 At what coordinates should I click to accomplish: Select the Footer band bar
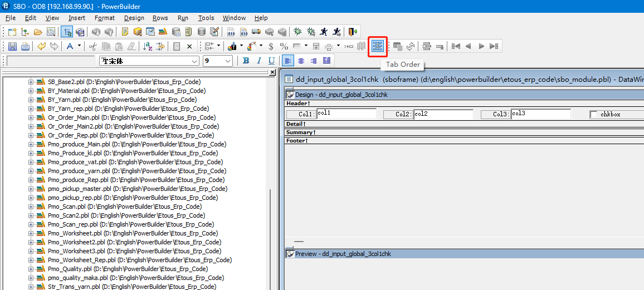point(464,141)
